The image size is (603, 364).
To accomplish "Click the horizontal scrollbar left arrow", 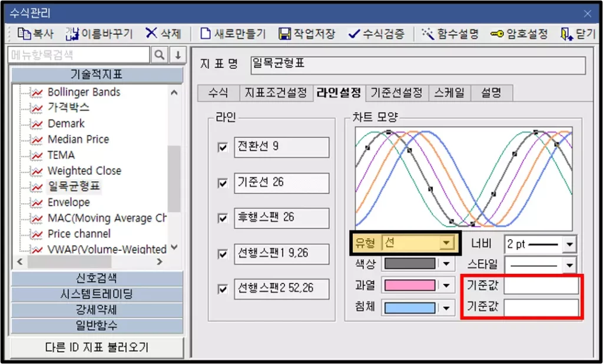I will coord(20,262).
